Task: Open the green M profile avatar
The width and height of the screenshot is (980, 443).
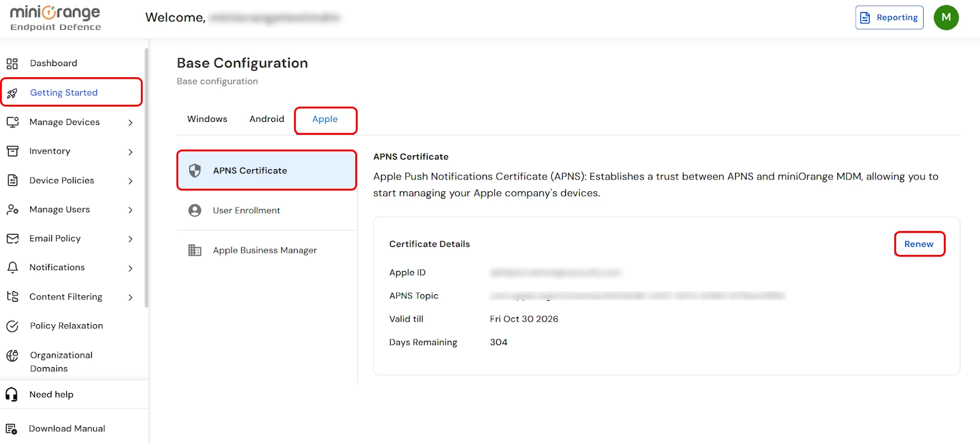Action: [946, 17]
